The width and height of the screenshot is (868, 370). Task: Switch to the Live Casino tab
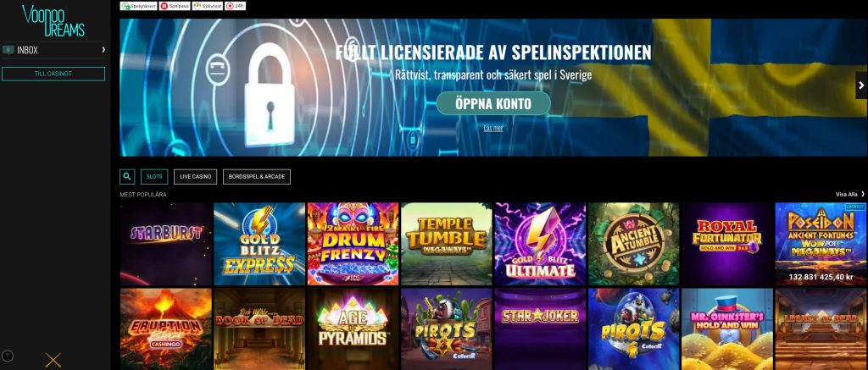pyautogui.click(x=196, y=176)
